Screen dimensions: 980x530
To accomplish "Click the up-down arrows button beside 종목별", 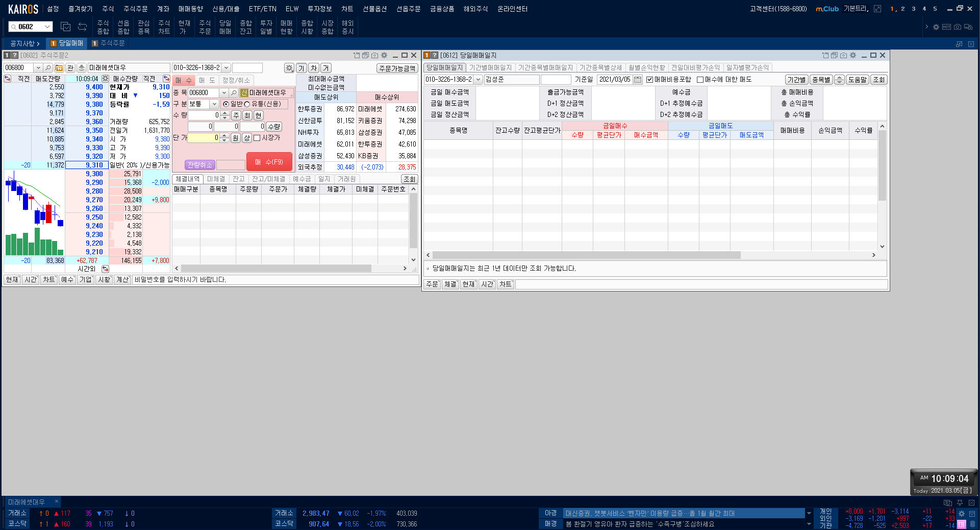I will click(x=839, y=80).
